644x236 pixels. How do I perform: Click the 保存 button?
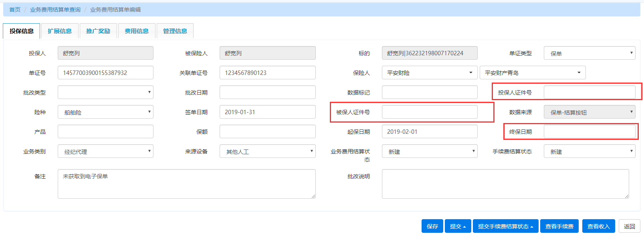[432, 226]
